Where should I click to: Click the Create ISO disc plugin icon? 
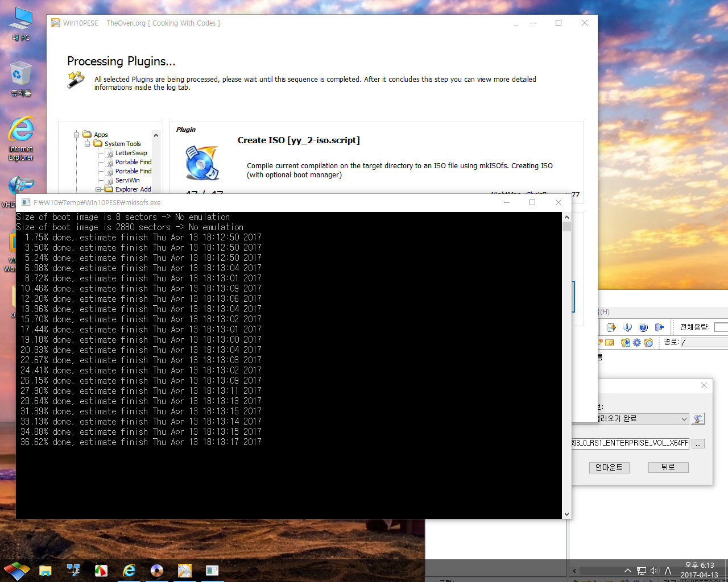pos(201,163)
